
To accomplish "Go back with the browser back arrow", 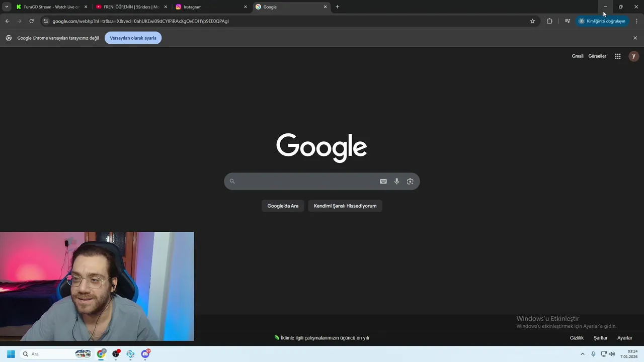I will coord(7,21).
